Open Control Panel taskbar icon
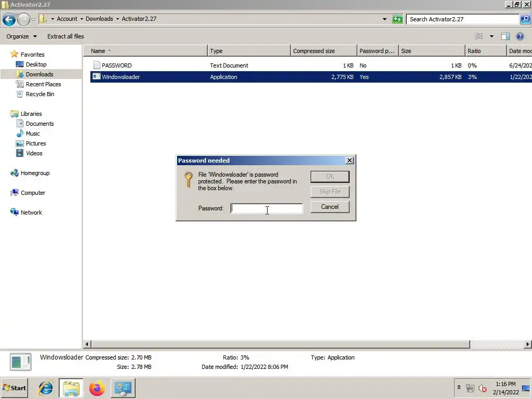 point(123,388)
